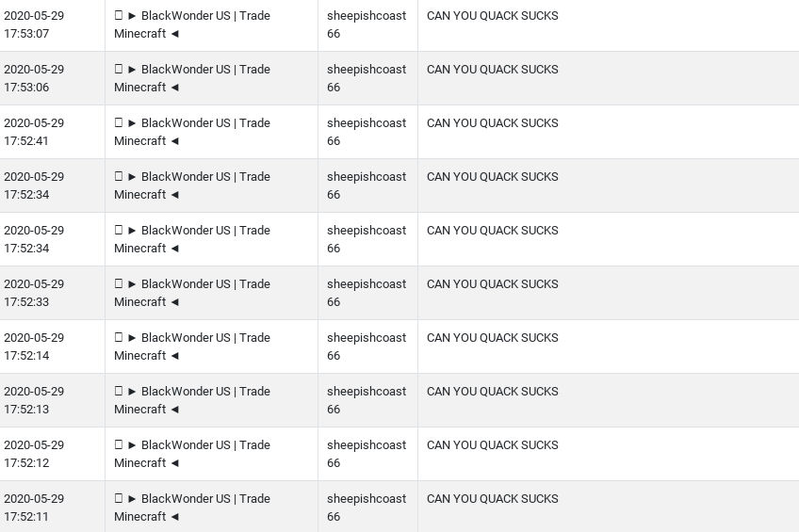799x532 pixels.
Task: Click the message CAN YOU QUACK SUCKS at 17:52:13
Action: [492, 392]
